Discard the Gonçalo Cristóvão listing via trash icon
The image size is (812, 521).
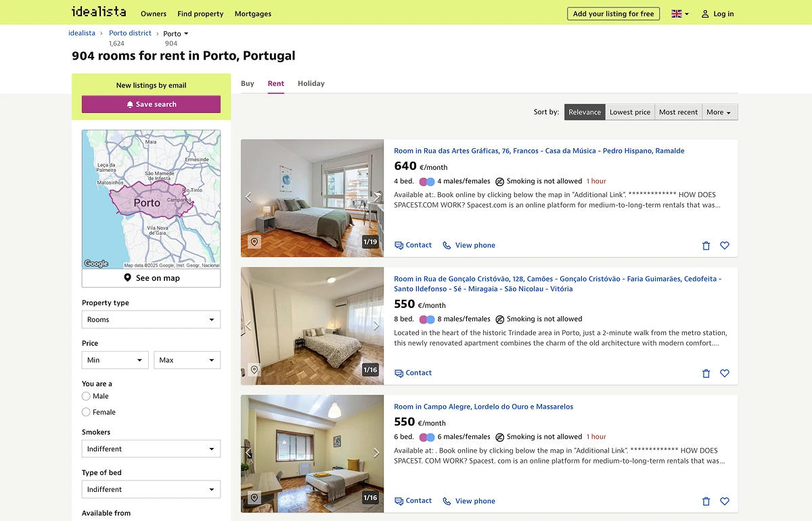[x=706, y=373]
